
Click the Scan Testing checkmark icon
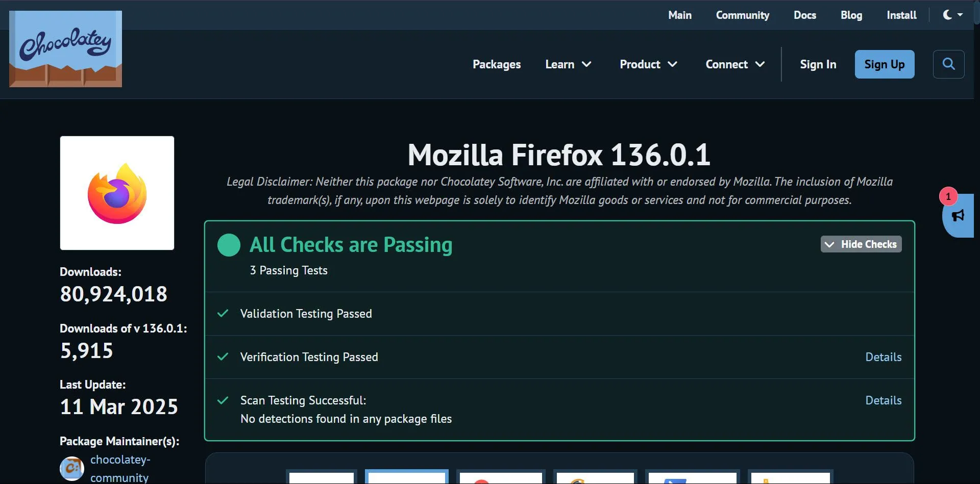(x=223, y=400)
